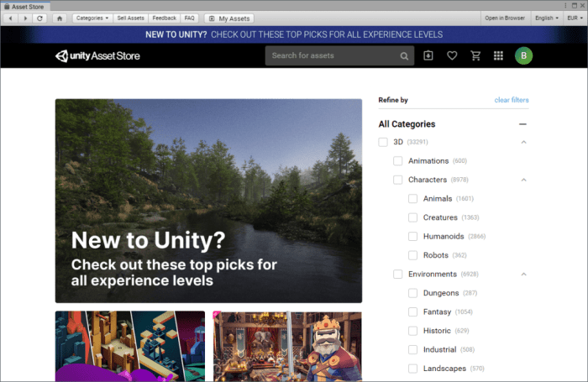Collapse the Characters subcategory chevron
This screenshot has height=382, width=588.
pyautogui.click(x=524, y=180)
